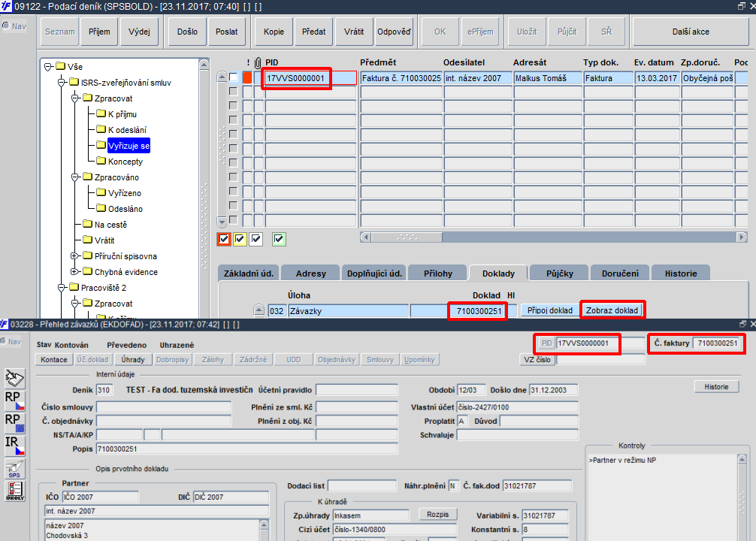Click the Došlo toolbar button

point(187,32)
